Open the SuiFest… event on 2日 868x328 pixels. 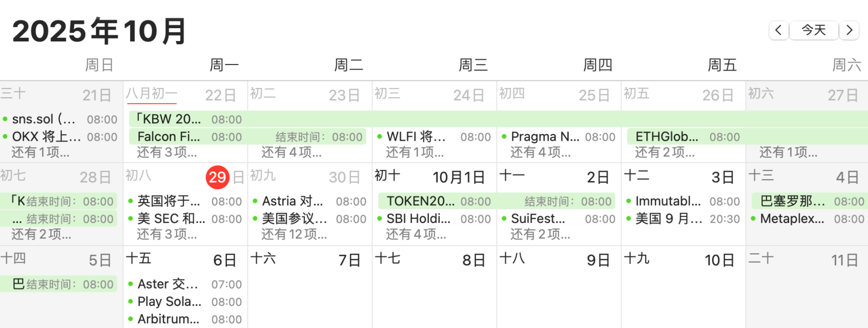559,218
